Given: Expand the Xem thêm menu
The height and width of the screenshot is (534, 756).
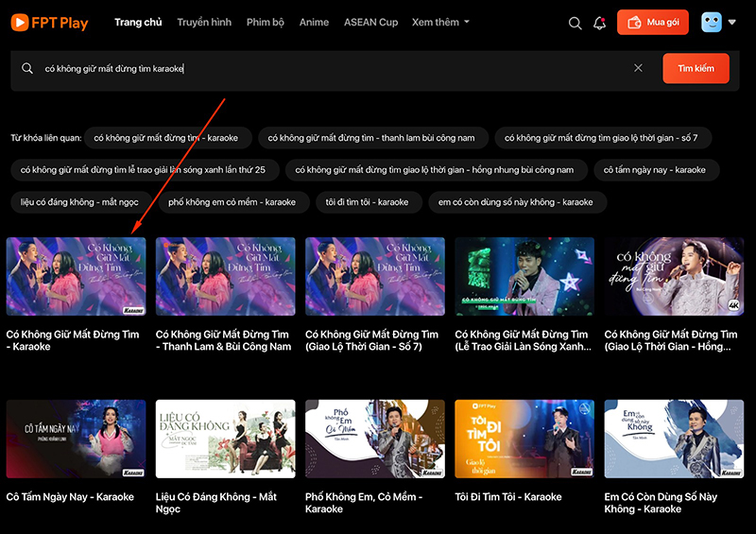Looking at the screenshot, I should coord(440,22).
